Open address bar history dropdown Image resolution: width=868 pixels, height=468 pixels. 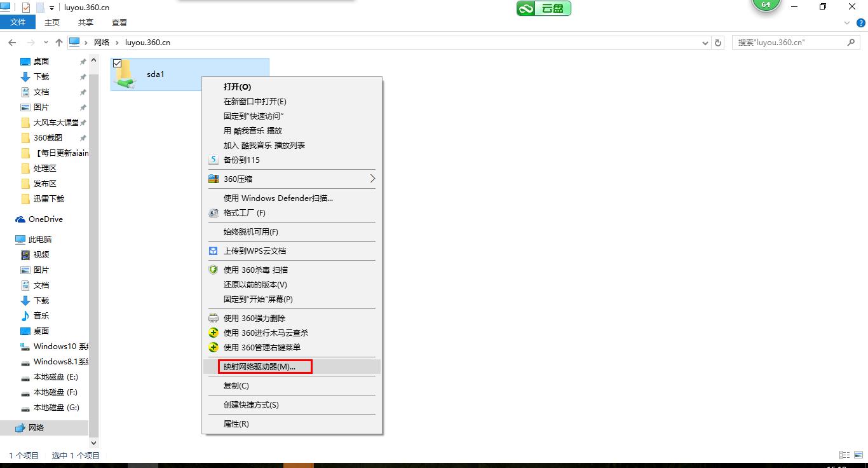(705, 43)
